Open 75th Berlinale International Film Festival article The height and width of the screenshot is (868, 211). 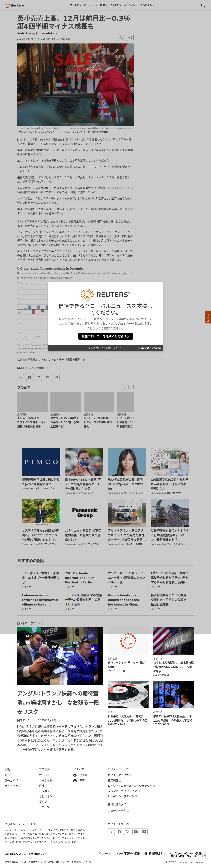coord(80,578)
